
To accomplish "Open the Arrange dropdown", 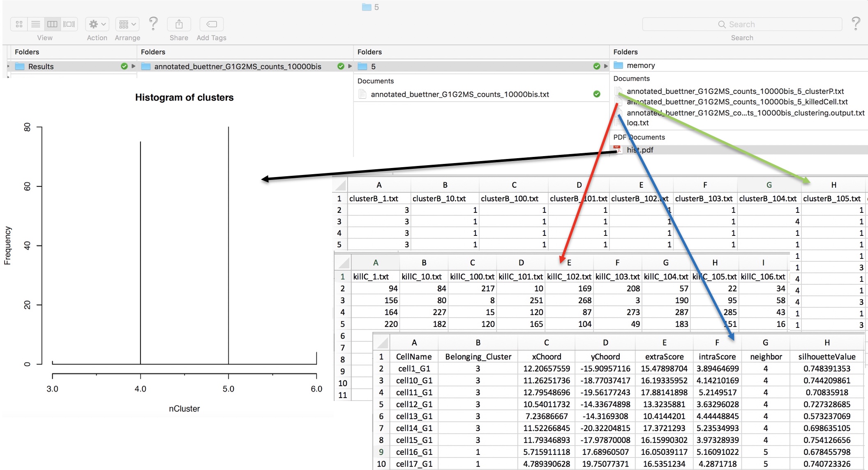I will point(127,24).
